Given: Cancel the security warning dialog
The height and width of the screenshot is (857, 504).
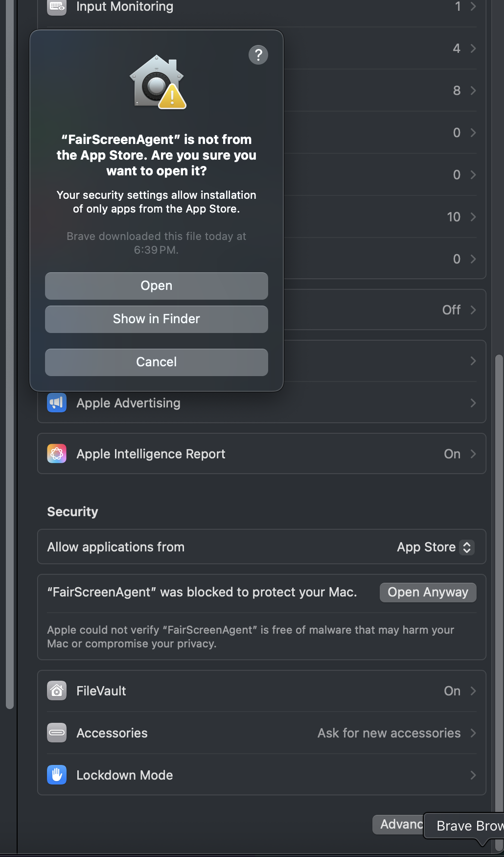Looking at the screenshot, I should point(157,362).
